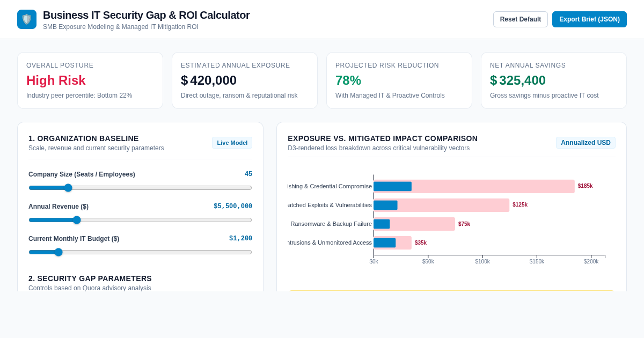The height and width of the screenshot is (338, 644).
Task: Adjust Current Monthly IT Budget slider
Action: pos(140,252)
